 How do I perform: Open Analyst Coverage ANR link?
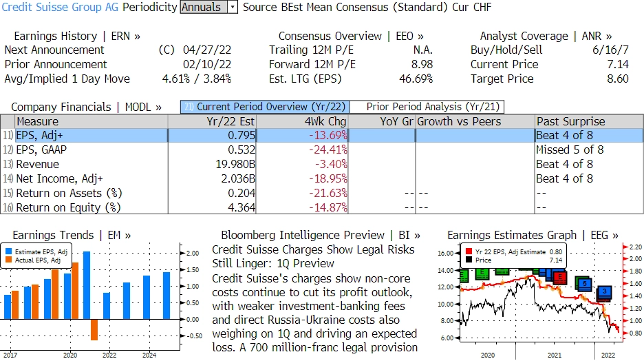point(546,37)
